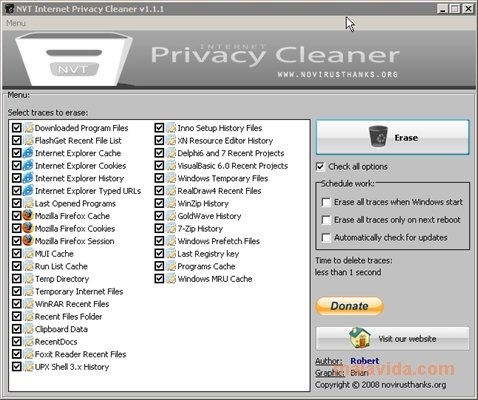
Task: Select the Delphi6 and 7 Recent Projects label
Action: pyautogui.click(x=231, y=153)
